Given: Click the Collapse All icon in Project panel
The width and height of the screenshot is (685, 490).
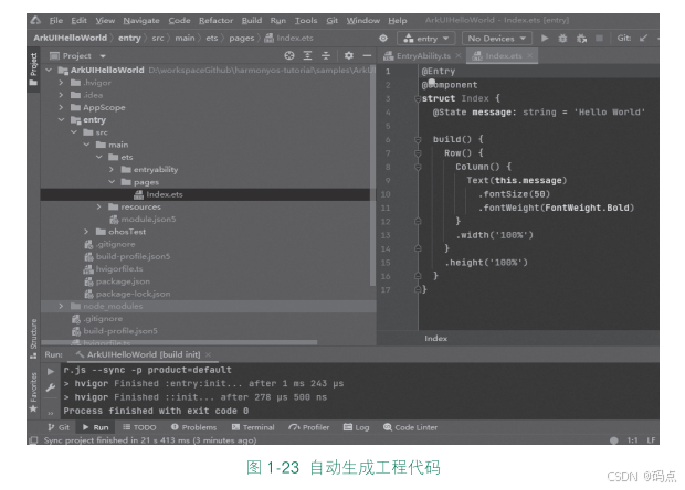Looking at the screenshot, I should [x=326, y=56].
